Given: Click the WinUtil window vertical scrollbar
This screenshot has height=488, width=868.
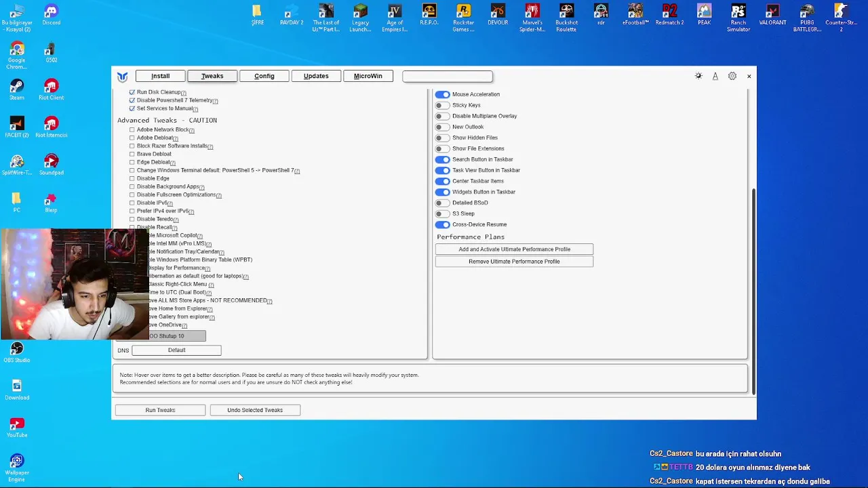Looking at the screenshot, I should pyautogui.click(x=753, y=291).
